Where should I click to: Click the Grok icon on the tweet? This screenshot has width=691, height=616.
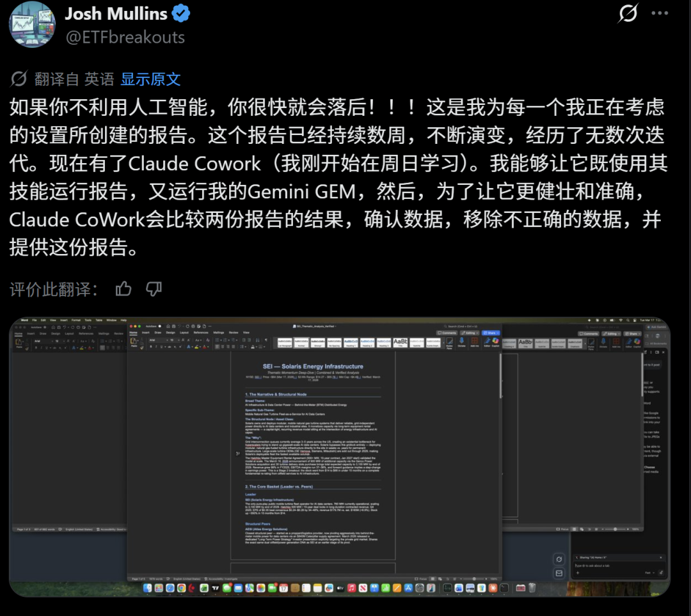(628, 13)
